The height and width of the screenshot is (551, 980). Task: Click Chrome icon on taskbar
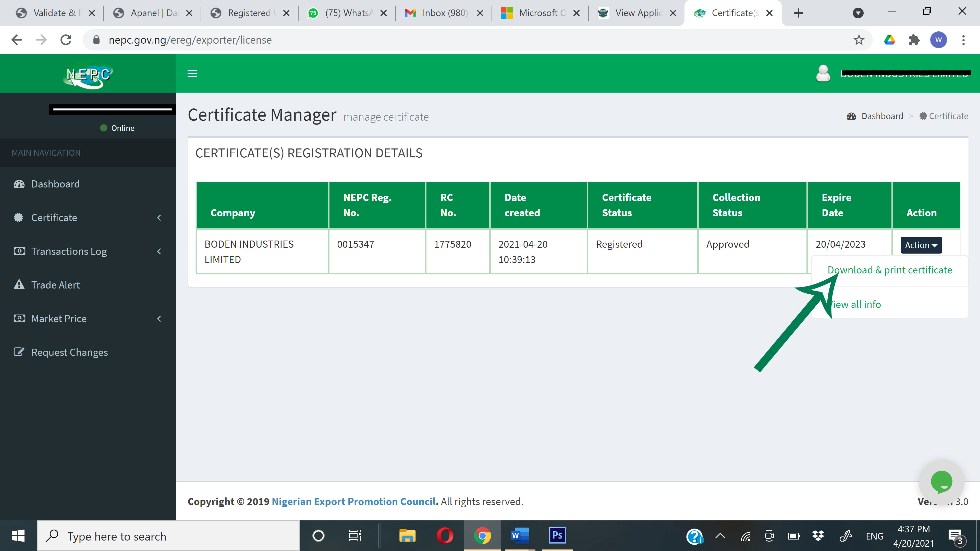click(482, 535)
